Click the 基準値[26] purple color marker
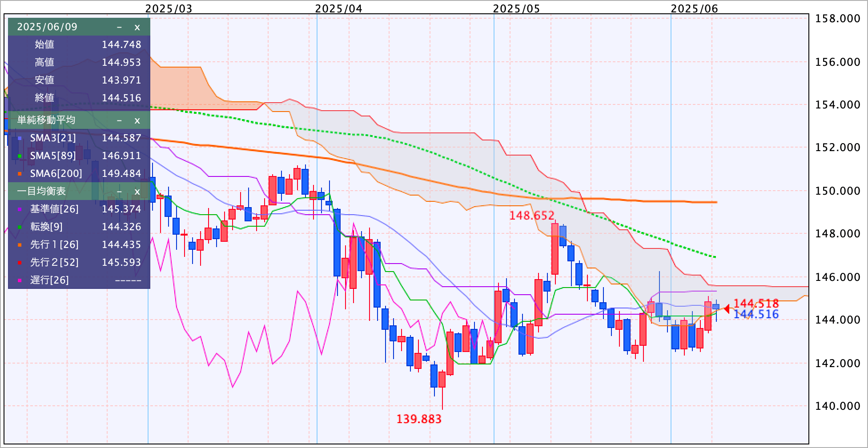The height and width of the screenshot is (448, 868). pos(20,209)
